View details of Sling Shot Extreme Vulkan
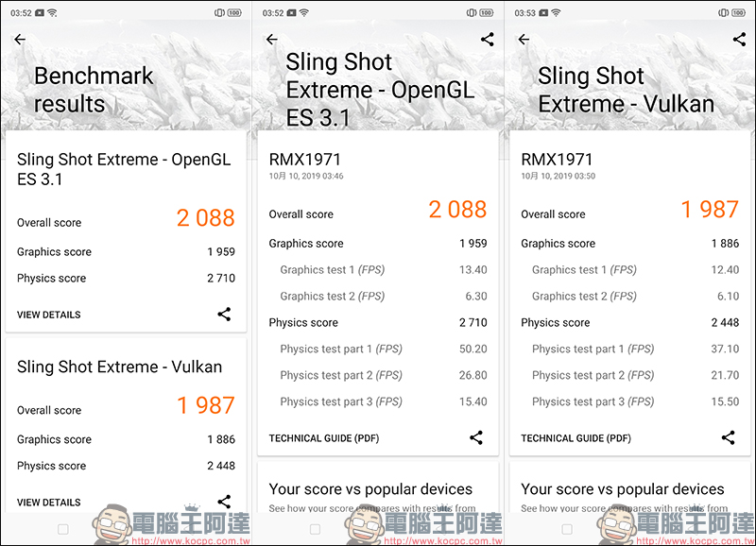 (x=49, y=503)
